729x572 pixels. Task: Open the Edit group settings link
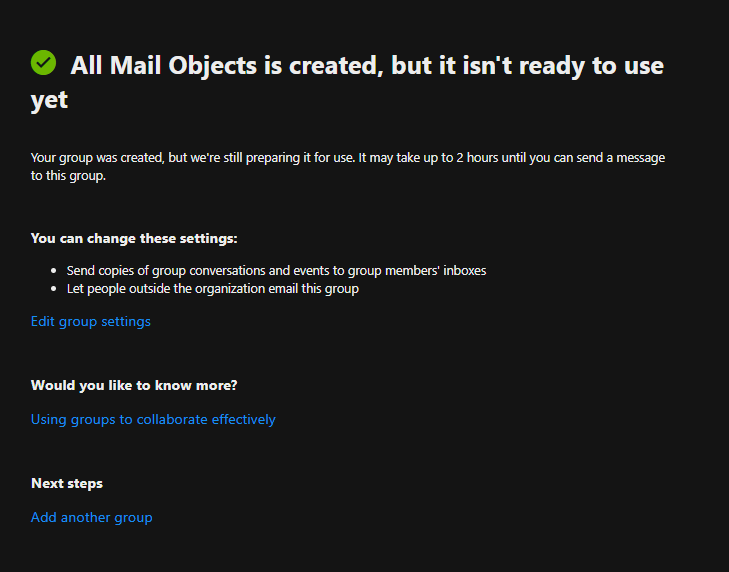(91, 321)
